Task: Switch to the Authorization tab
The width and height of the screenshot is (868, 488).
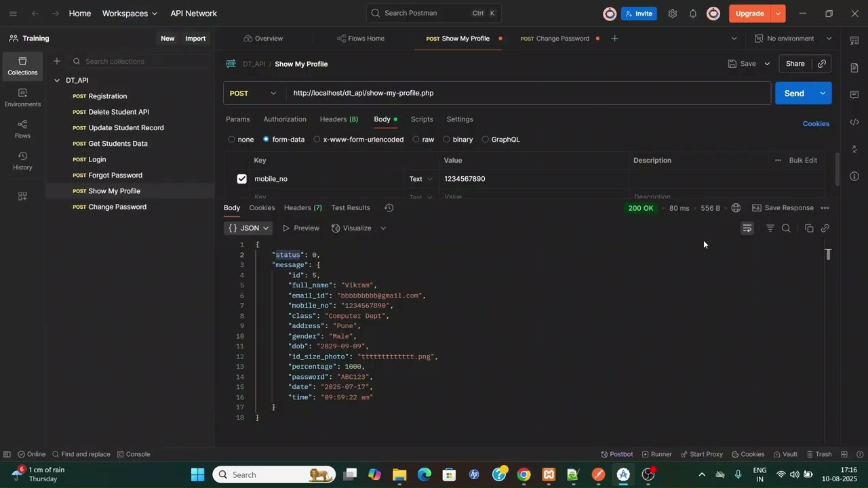Action: [x=285, y=119]
